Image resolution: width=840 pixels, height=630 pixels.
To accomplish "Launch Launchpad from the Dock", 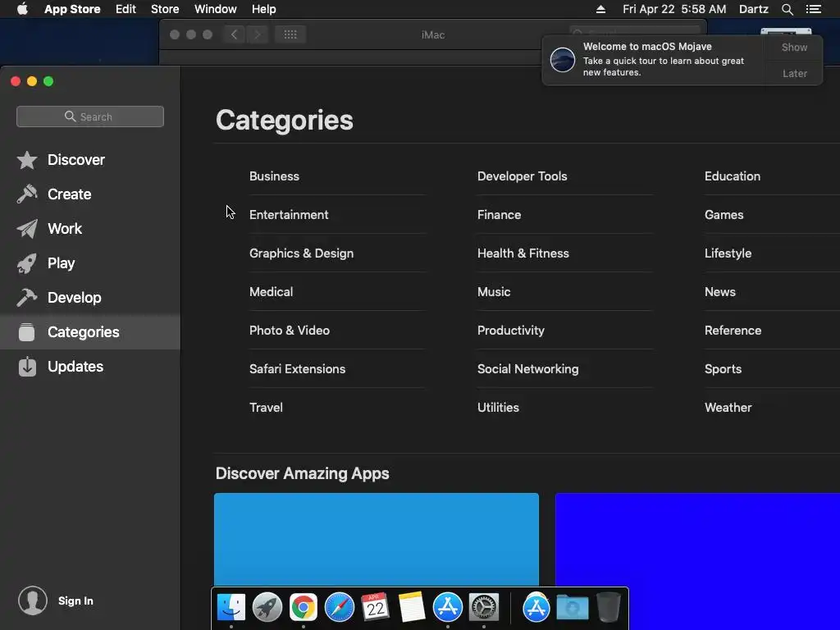I will pyautogui.click(x=267, y=608).
